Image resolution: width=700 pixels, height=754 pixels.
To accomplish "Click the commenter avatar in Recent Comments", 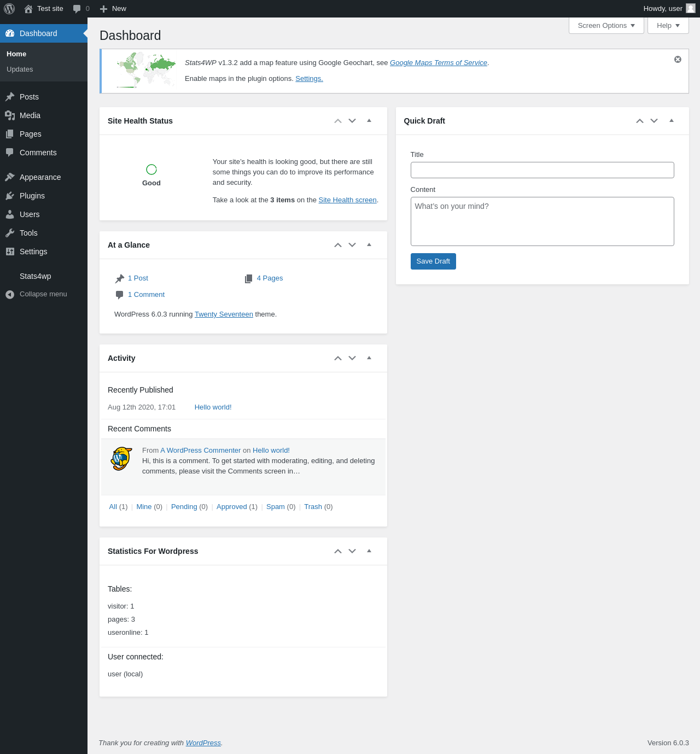I will click(x=121, y=459).
